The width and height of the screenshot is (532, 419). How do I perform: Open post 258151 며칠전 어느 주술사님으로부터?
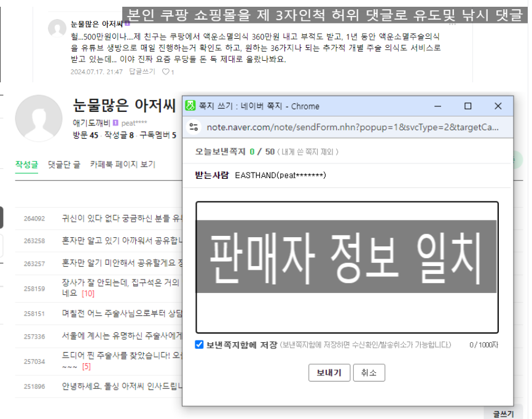(x=122, y=313)
